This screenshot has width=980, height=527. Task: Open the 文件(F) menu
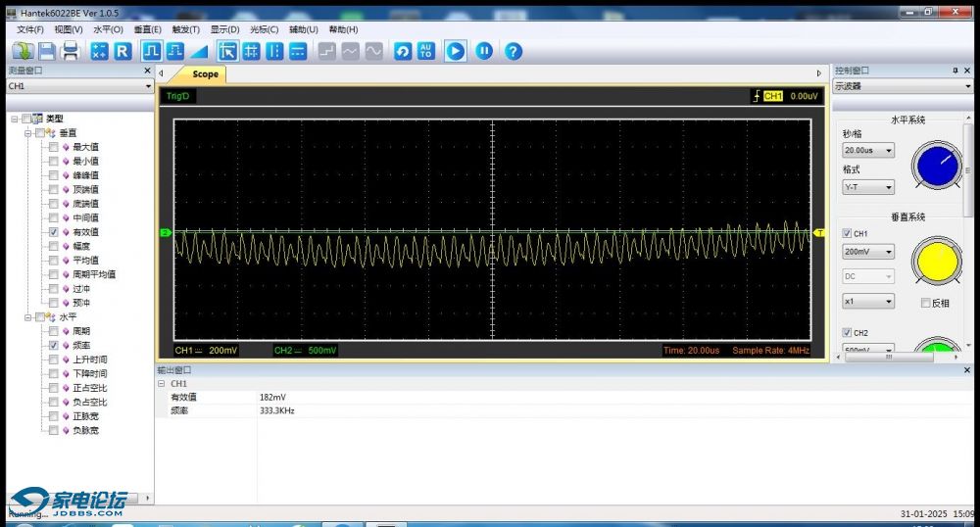coord(30,29)
